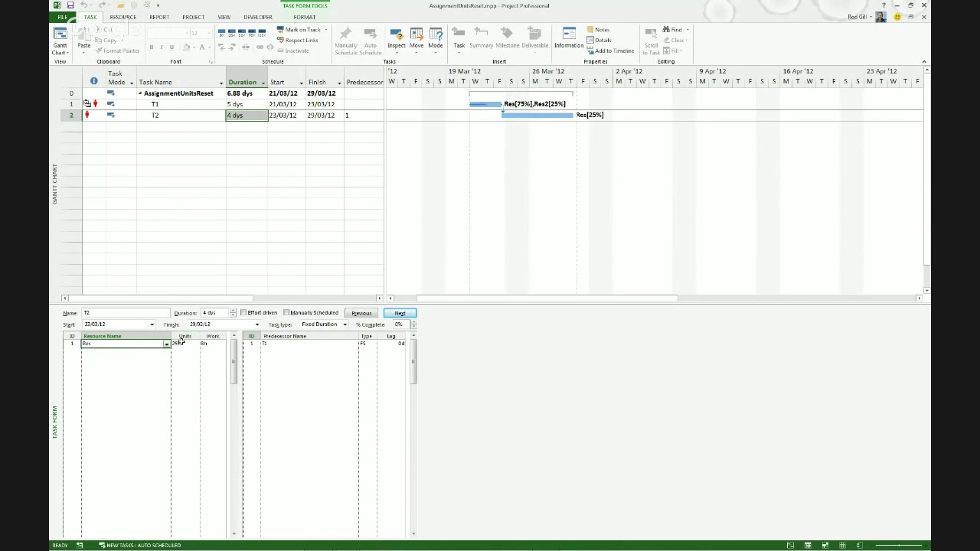
Task: Switch to the VIEW tab
Action: pyautogui.click(x=224, y=17)
